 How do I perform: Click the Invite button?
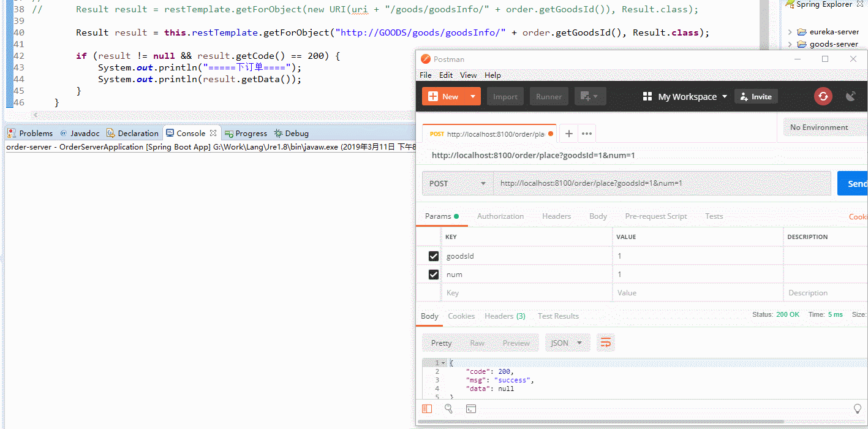pos(756,96)
